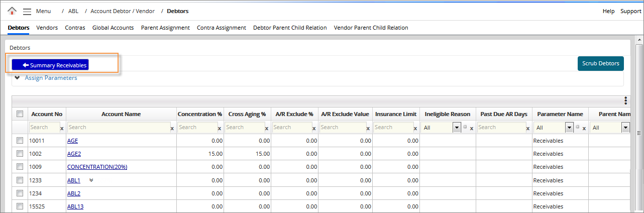Clear the Ineligible Reason filter with x
The image size is (644, 213).
pos(471,129)
